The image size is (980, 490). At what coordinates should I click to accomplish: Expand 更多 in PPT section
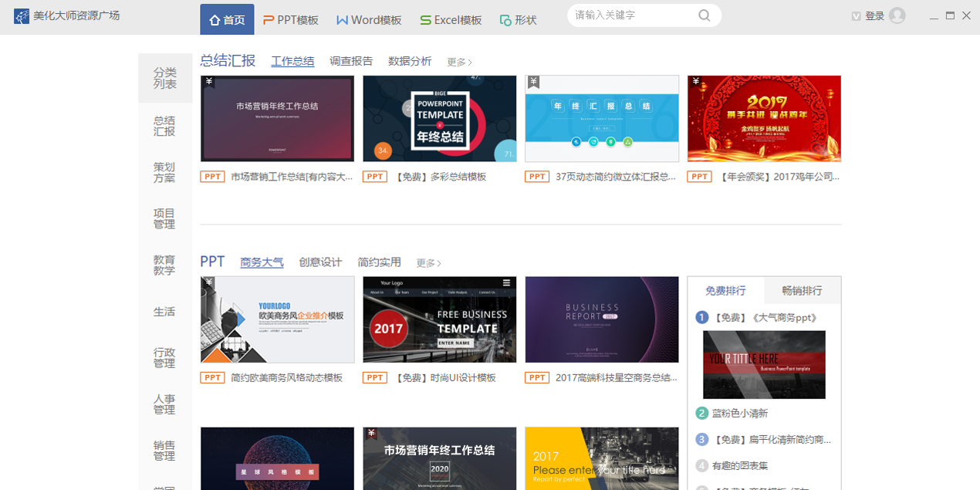tap(428, 263)
